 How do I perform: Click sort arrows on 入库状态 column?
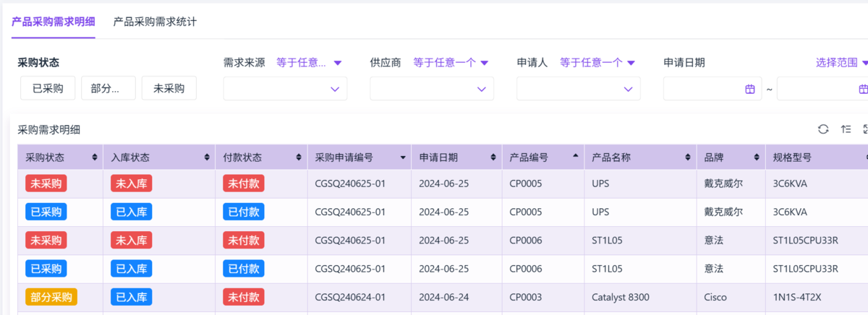[x=207, y=157]
